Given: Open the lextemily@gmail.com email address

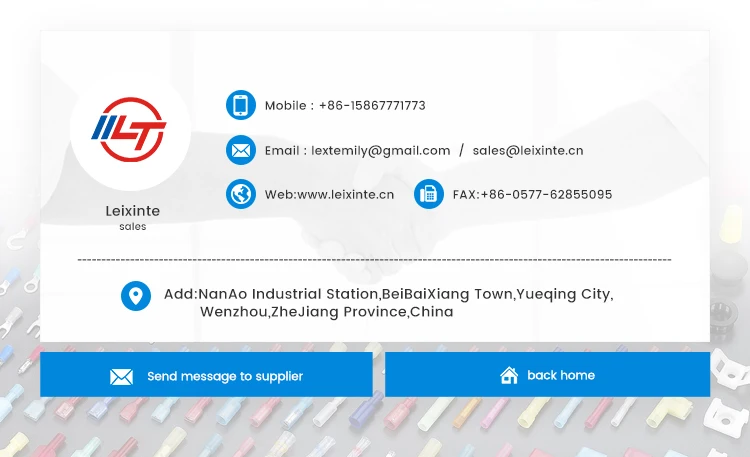Looking at the screenshot, I should (381, 151).
